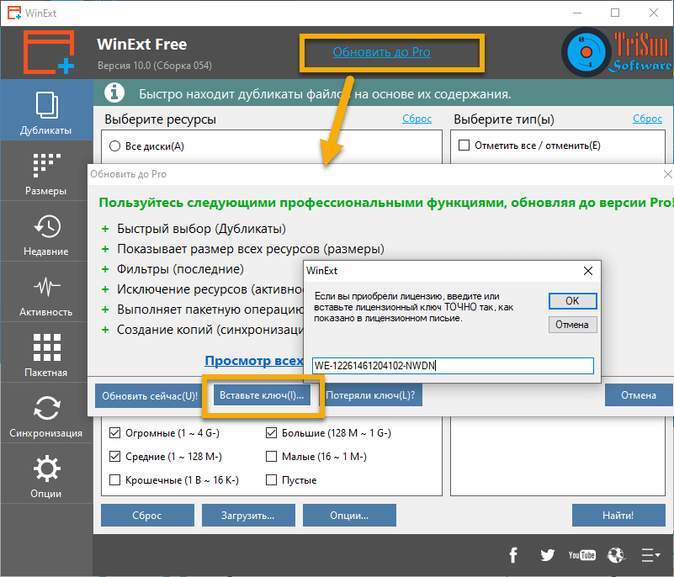
Task: Open the Размеры sidebar section
Action: pos(46,173)
